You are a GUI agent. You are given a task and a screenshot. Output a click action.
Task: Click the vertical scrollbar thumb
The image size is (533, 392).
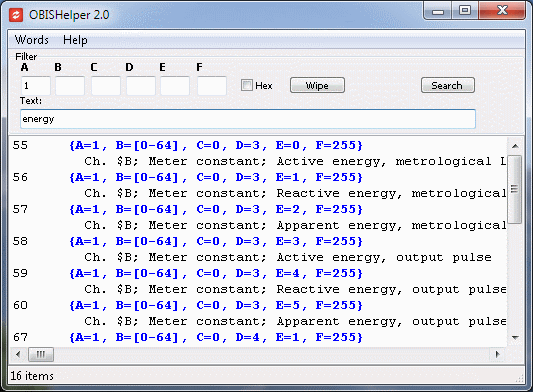[515, 189]
